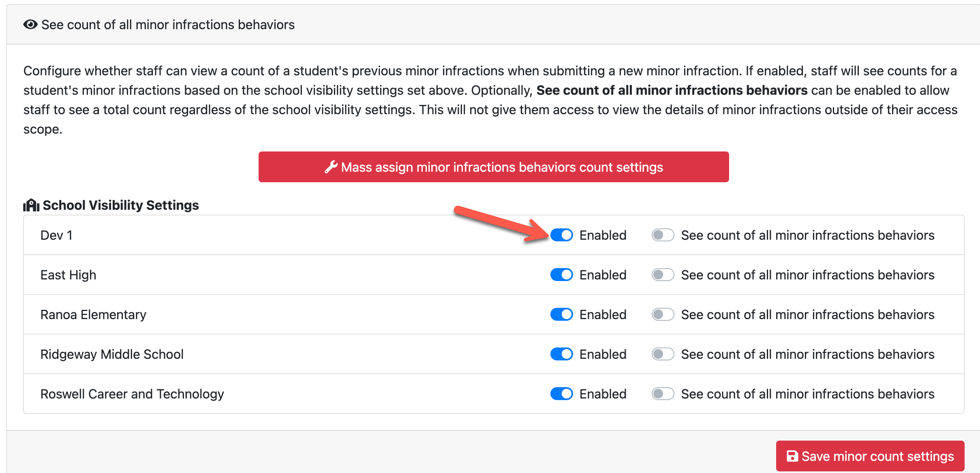Image resolution: width=980 pixels, height=473 pixels.
Task: Toggle see-all-count switch for Ridgeway Middle School
Action: 663,354
